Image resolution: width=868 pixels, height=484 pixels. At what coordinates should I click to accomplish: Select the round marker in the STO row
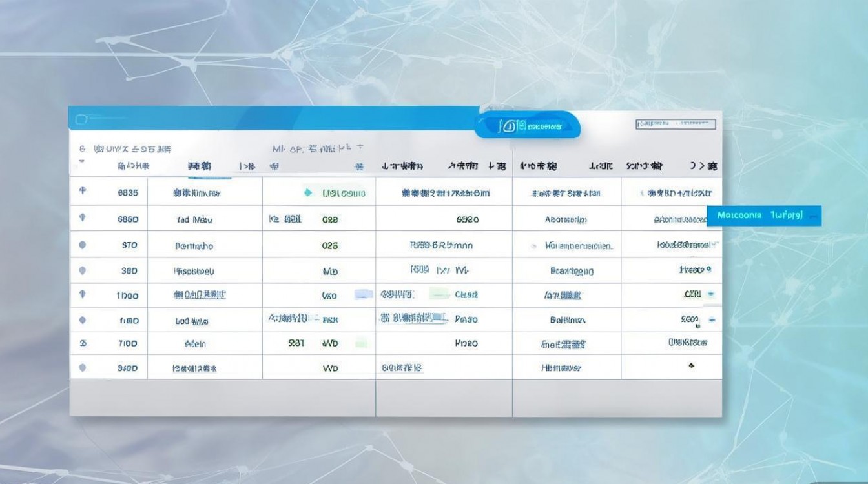(x=82, y=245)
